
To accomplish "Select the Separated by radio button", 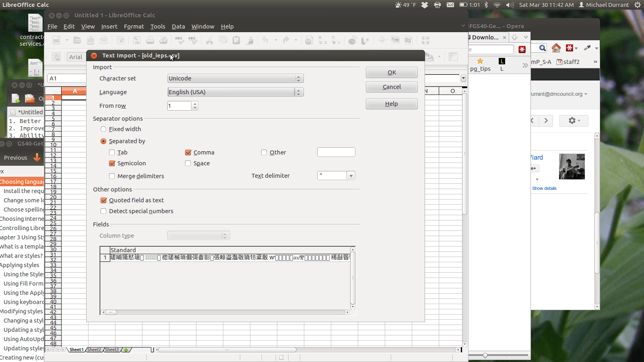I will (x=103, y=141).
